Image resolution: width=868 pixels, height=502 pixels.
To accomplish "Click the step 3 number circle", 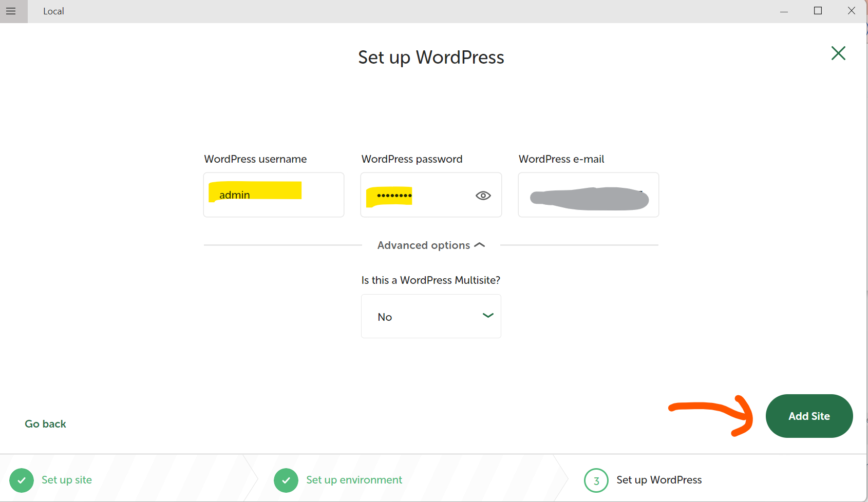I will coord(596,480).
